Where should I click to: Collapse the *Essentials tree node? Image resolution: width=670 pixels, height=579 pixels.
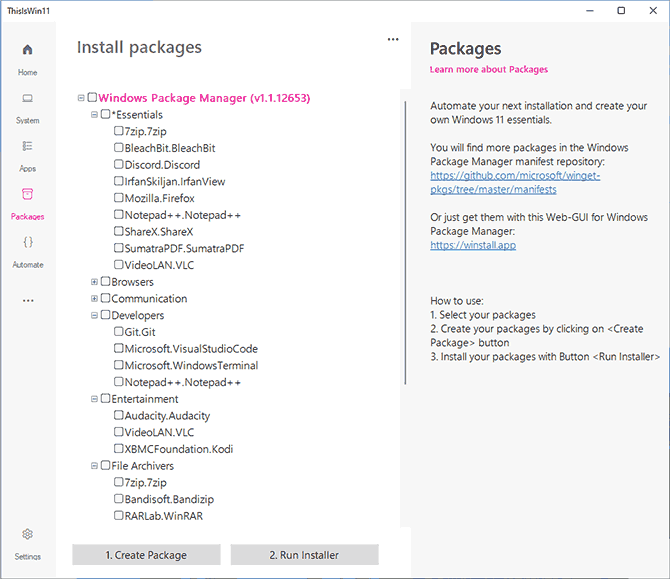coord(94,115)
